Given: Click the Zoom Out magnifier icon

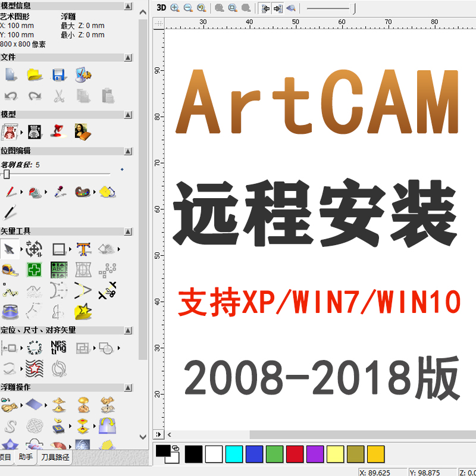Looking at the screenshot, I should pos(188,8).
